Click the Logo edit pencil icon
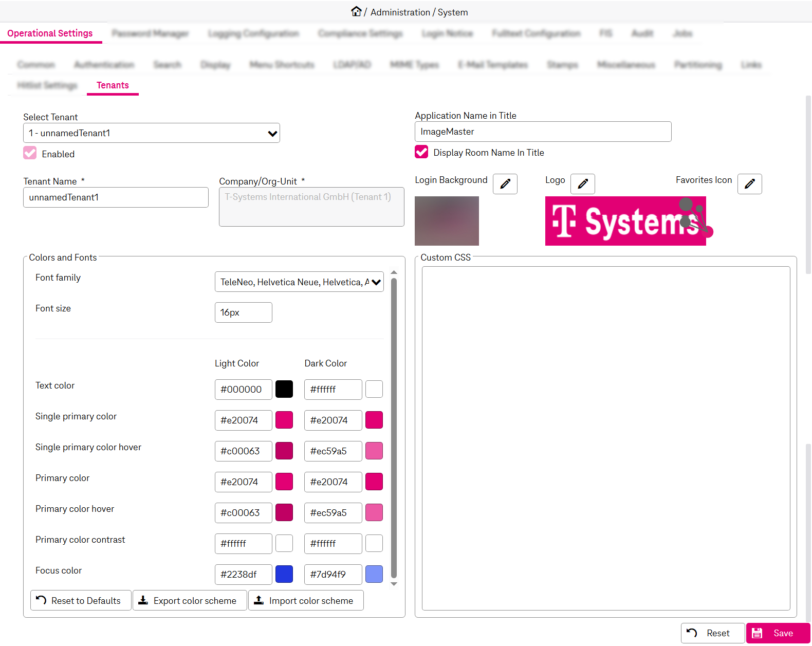The width and height of the screenshot is (812, 646). point(582,184)
